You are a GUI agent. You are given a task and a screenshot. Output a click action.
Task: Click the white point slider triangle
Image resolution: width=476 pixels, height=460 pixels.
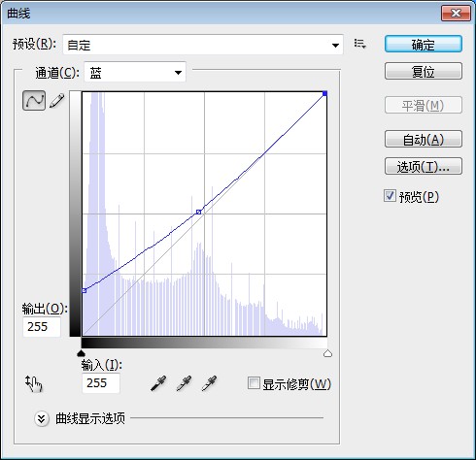click(327, 353)
